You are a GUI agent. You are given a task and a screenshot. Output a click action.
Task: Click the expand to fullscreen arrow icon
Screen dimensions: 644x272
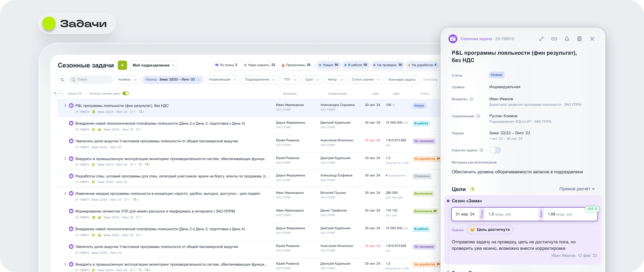coord(541,39)
